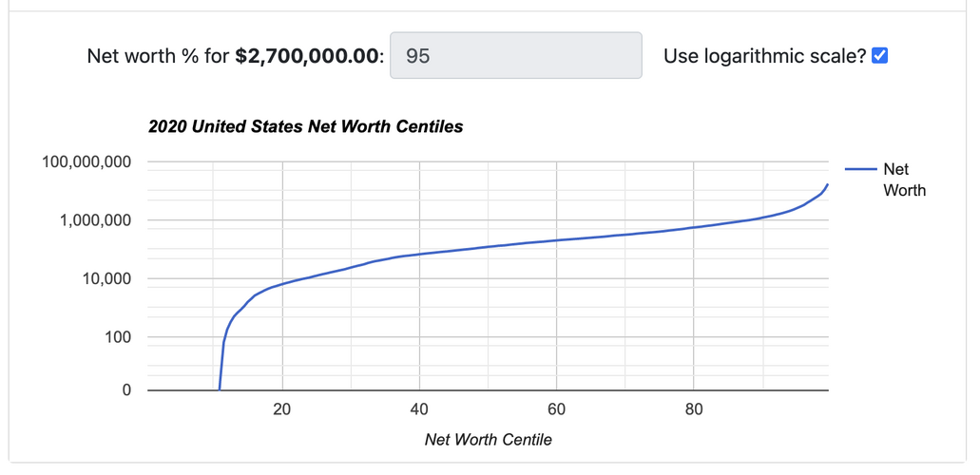The image size is (980, 475).
Task: Click the '2020 United States Net Worth Centiles' title
Action: click(306, 127)
